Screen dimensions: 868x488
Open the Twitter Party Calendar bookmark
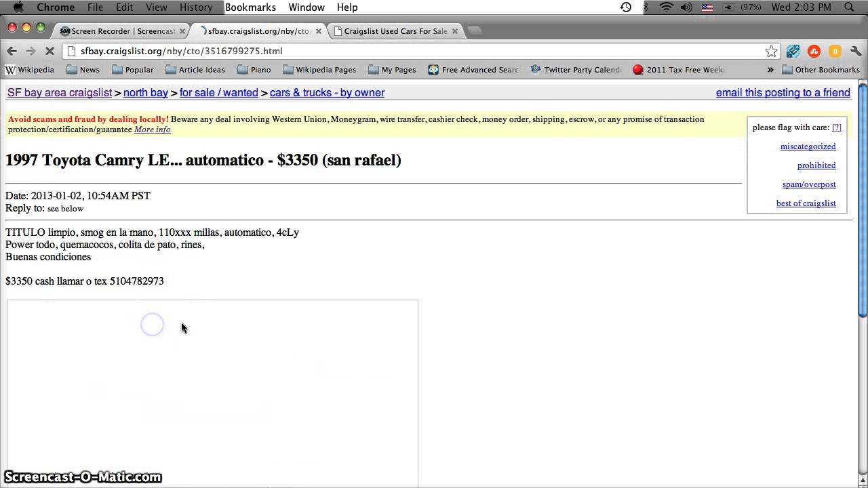[576, 70]
